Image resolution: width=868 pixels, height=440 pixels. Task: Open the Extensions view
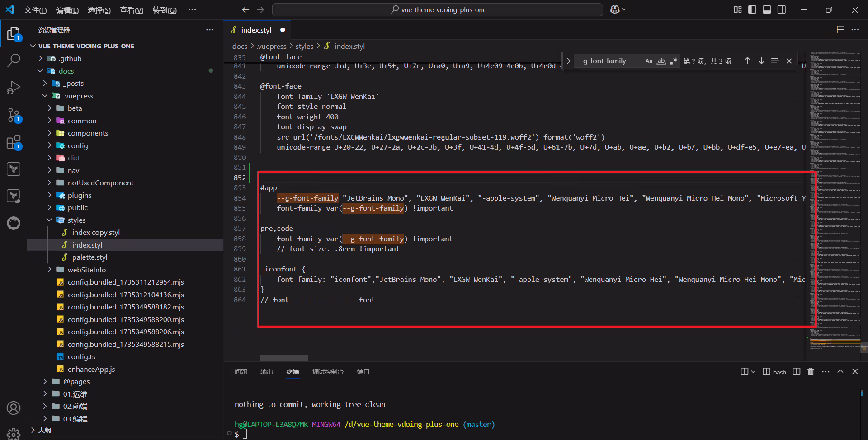click(x=14, y=142)
